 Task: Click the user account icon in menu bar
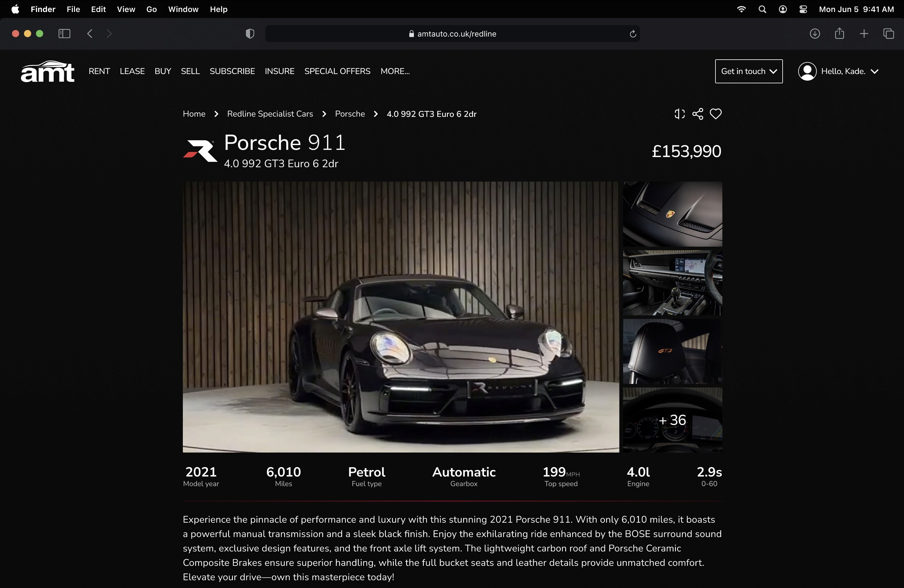pos(783,9)
